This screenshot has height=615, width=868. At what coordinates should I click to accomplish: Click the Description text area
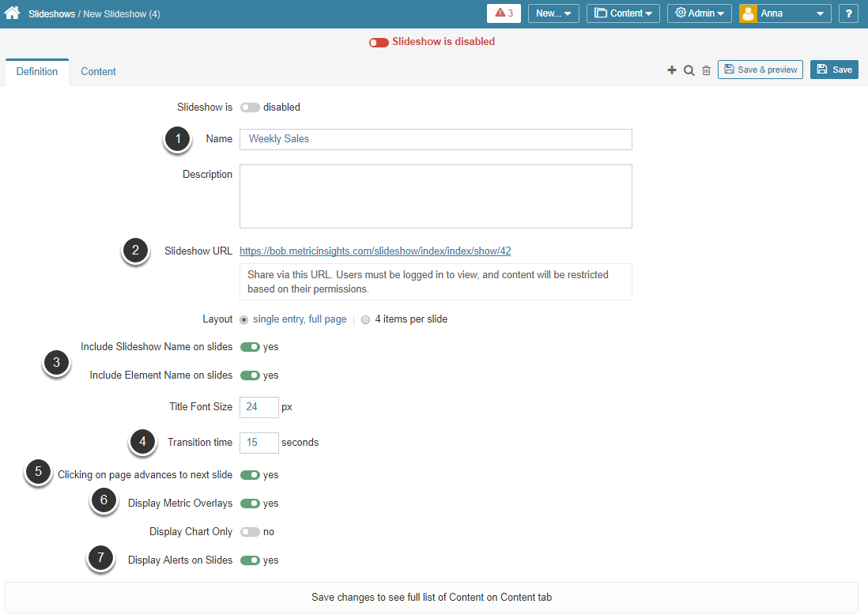[x=436, y=197]
